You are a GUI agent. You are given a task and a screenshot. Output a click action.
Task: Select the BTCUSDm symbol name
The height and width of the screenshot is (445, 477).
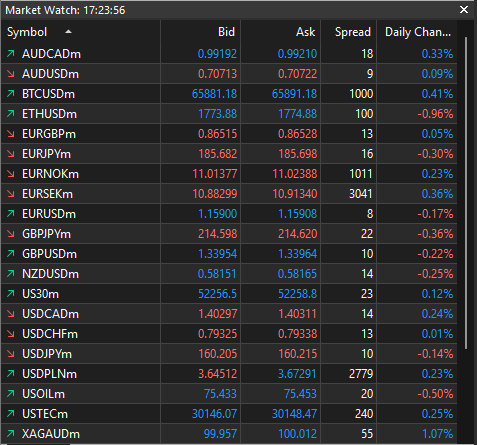click(x=48, y=94)
